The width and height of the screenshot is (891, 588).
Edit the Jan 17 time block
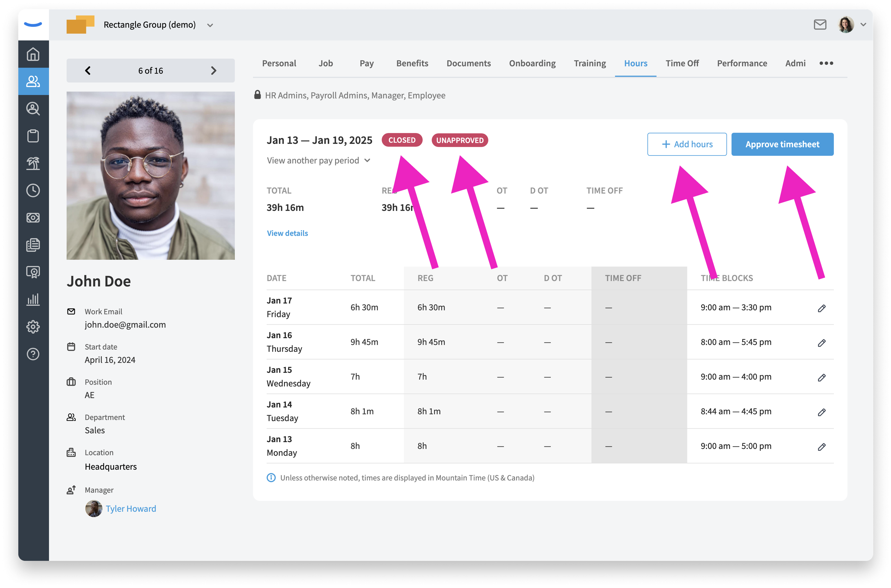[822, 308]
